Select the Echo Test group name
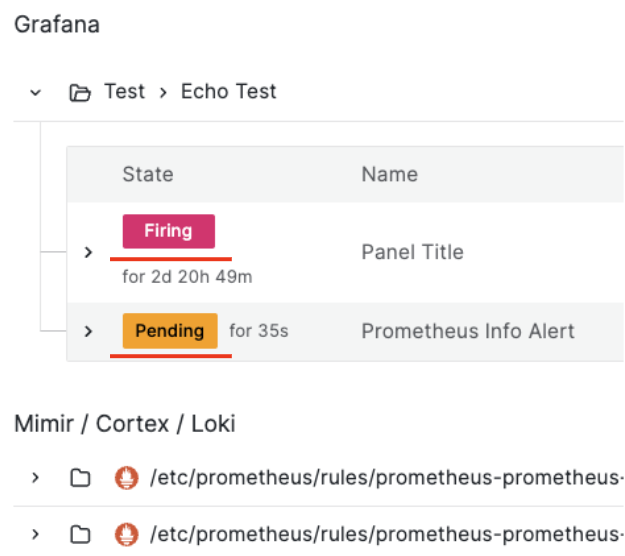The height and width of the screenshot is (556, 625). 228,92
